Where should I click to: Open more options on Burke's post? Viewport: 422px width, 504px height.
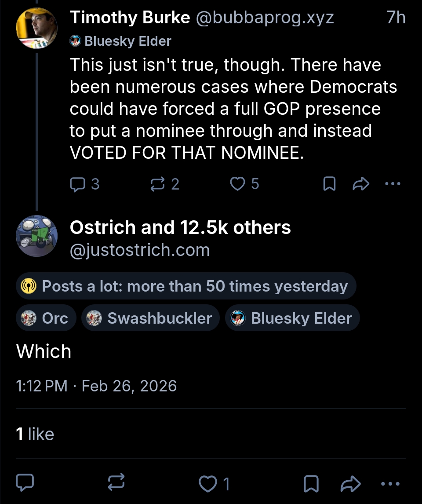(x=393, y=184)
